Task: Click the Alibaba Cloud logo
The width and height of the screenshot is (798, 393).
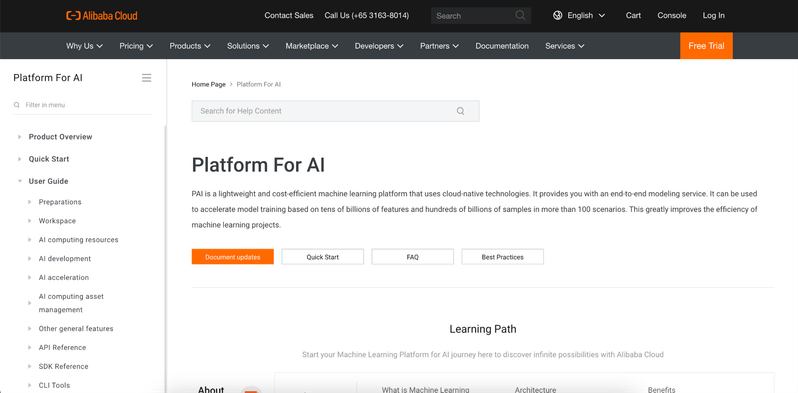Action: click(x=102, y=16)
